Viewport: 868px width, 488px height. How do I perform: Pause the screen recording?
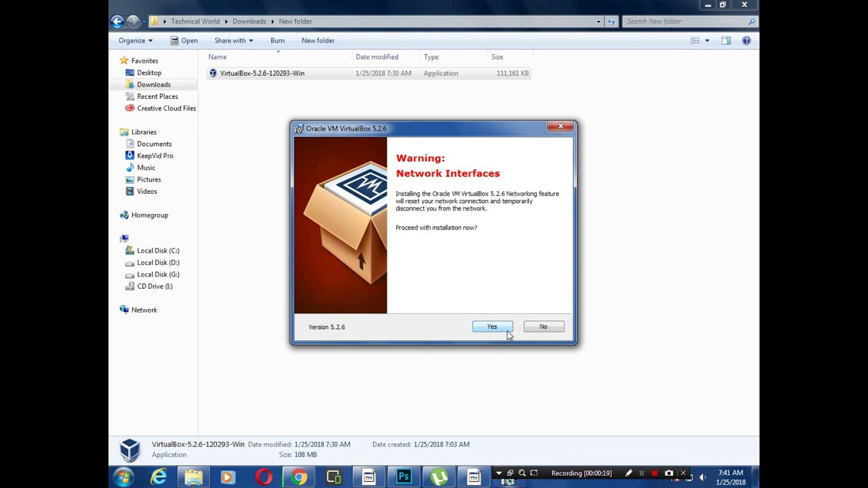(642, 473)
